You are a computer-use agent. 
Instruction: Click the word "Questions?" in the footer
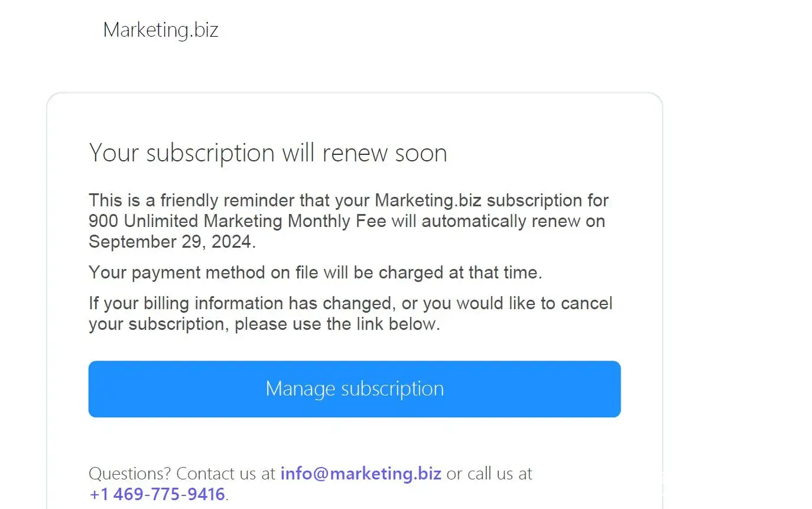click(x=130, y=474)
